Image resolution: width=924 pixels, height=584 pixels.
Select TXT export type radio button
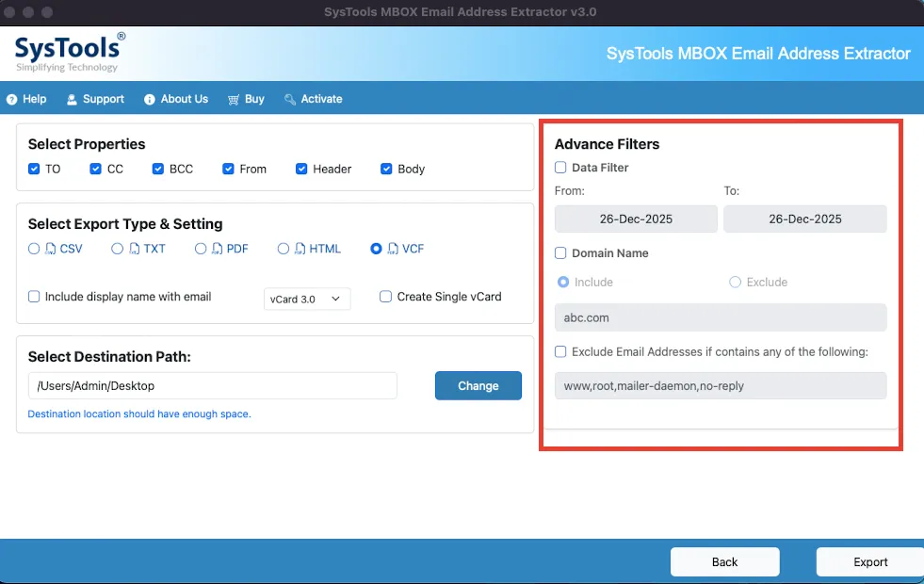(x=118, y=249)
